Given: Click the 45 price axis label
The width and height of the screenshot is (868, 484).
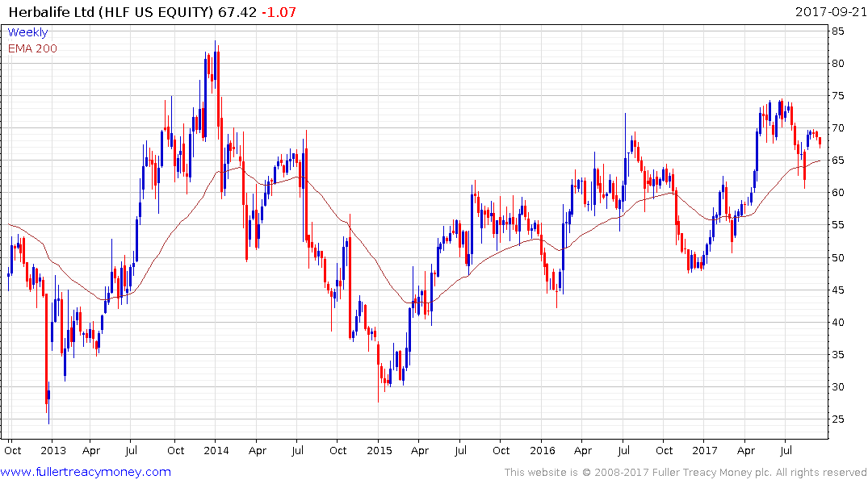Looking at the screenshot, I should tap(838, 290).
